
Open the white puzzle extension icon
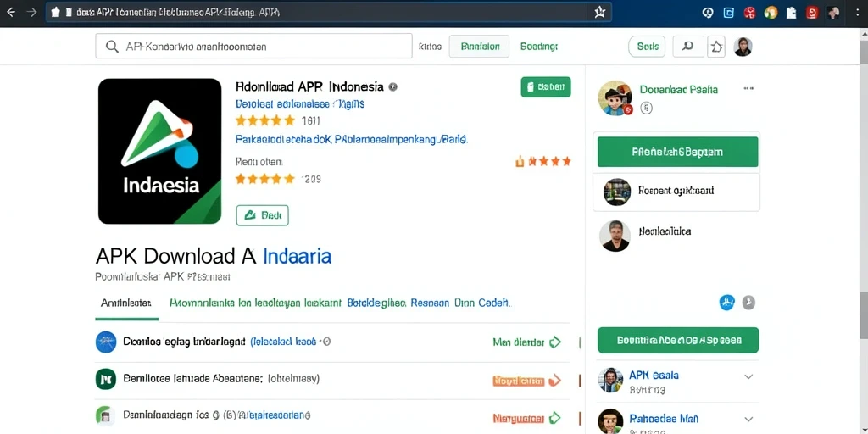(791, 13)
